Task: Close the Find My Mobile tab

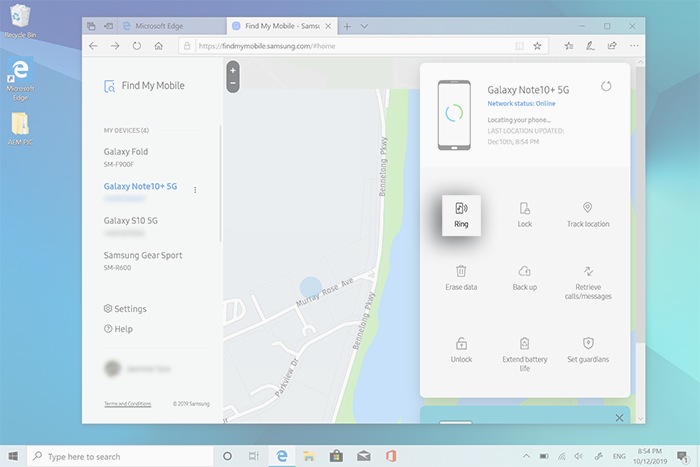Action: click(x=328, y=26)
